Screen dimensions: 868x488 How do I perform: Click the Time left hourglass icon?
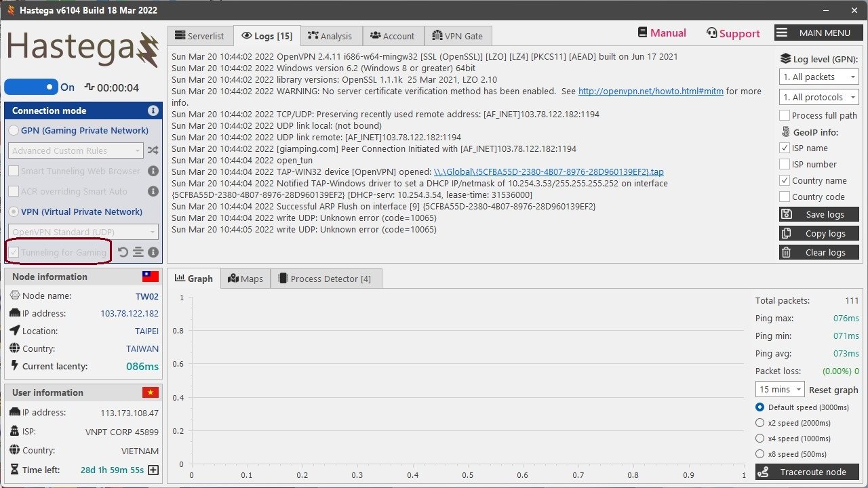pos(15,470)
